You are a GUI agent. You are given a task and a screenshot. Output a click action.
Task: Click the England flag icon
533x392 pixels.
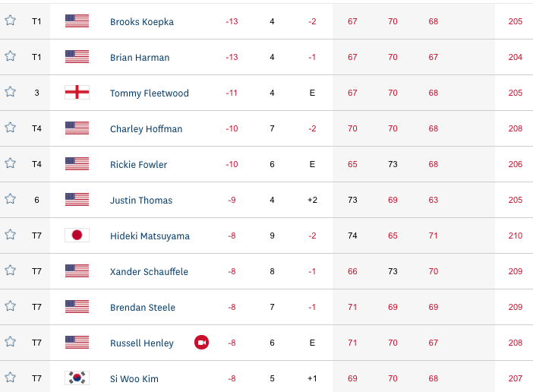(x=77, y=92)
